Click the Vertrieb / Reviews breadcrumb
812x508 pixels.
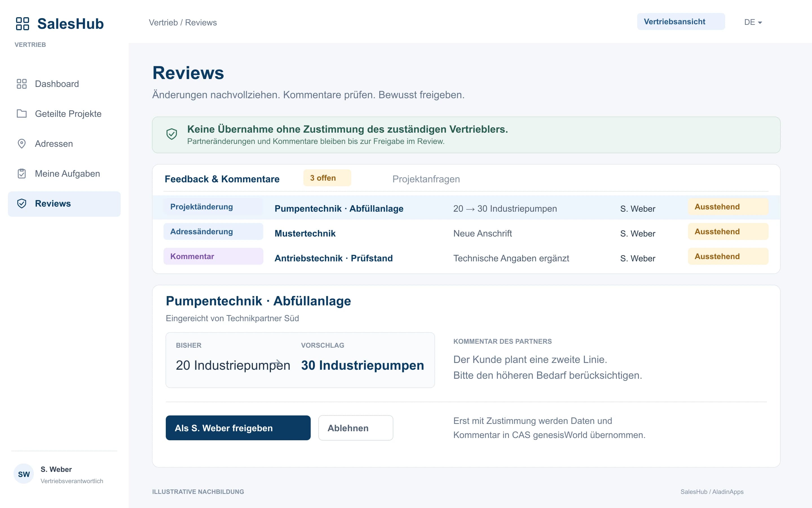pyautogui.click(x=183, y=23)
